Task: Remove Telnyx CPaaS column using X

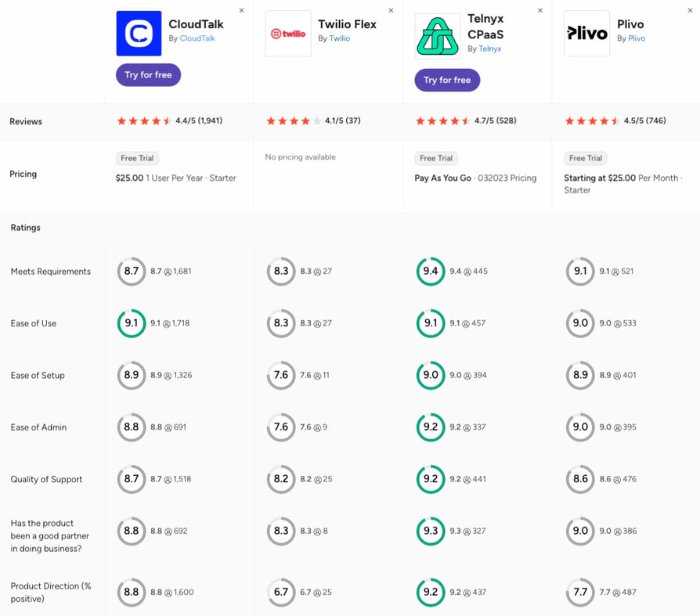Action: pos(540,10)
